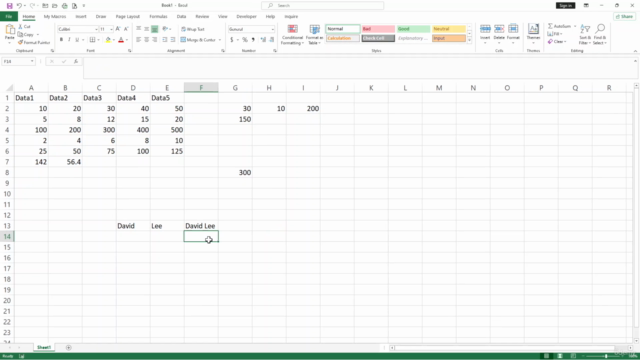Open the number format dropdown (General)

(273, 29)
